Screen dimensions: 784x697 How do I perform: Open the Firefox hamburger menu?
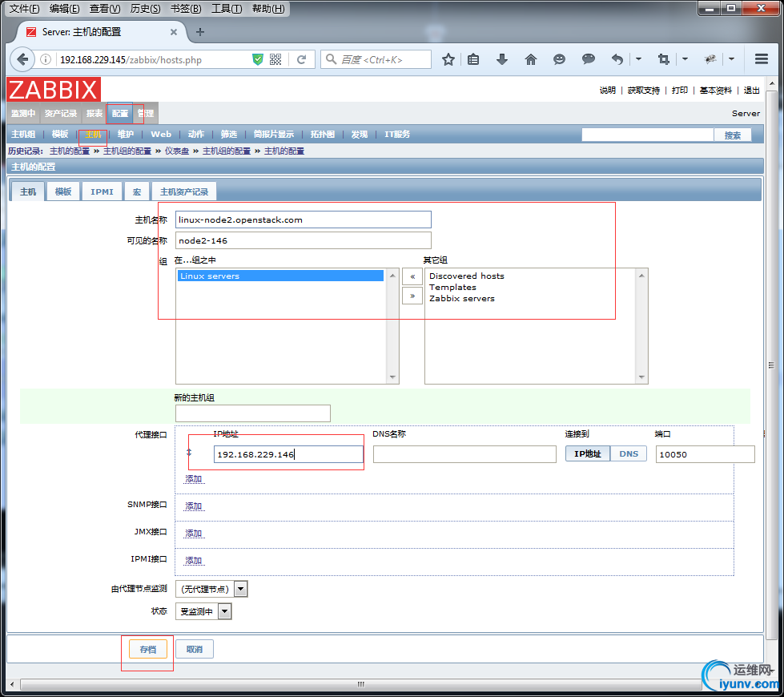pos(761,59)
